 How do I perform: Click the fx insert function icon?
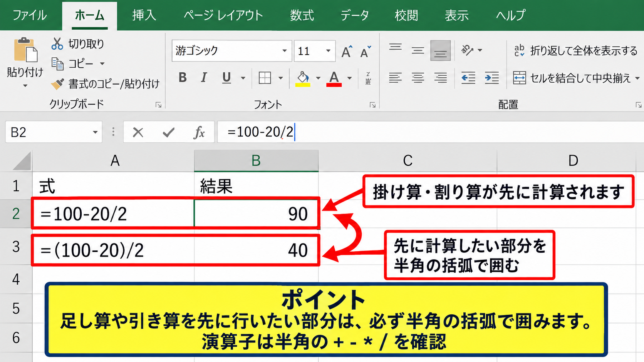tap(199, 132)
